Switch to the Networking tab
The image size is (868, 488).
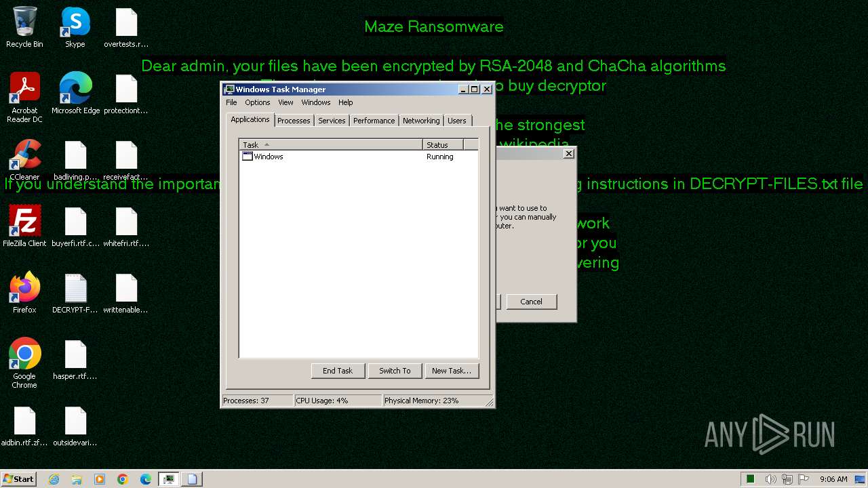coord(421,121)
